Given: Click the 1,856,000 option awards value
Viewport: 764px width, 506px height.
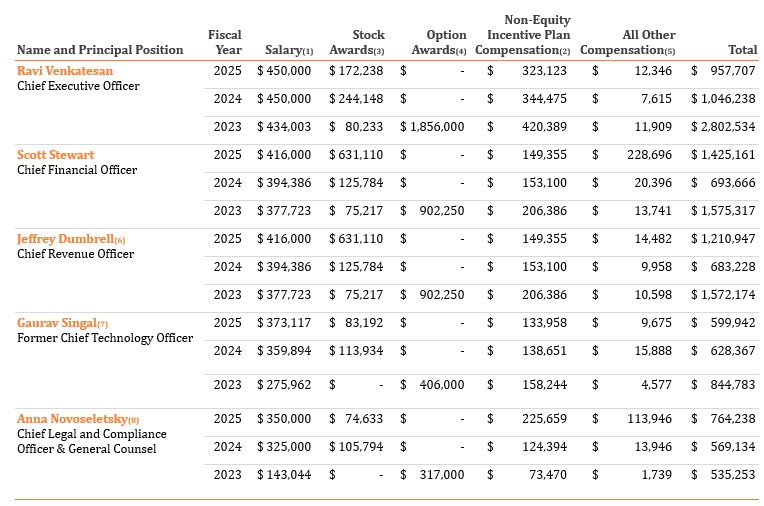Looking at the screenshot, I should [431, 127].
